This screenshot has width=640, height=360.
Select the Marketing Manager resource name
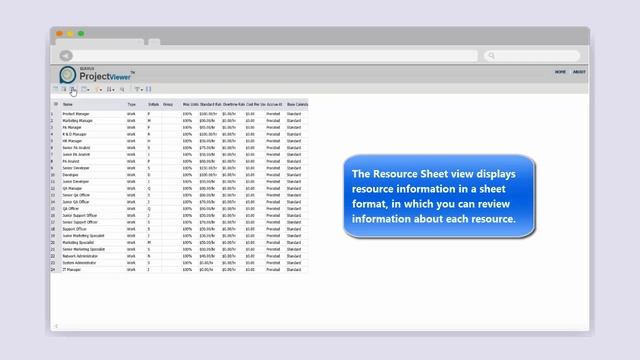coord(78,121)
